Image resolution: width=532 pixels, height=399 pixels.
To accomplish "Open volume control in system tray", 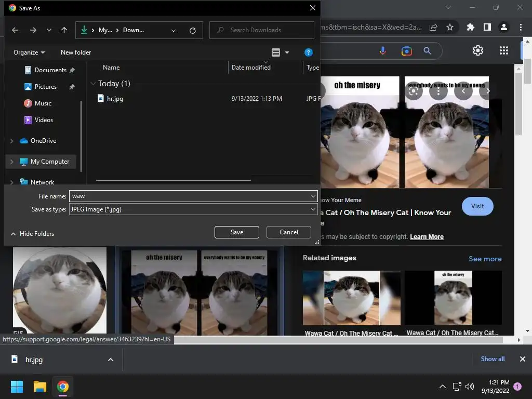I will click(x=470, y=387).
